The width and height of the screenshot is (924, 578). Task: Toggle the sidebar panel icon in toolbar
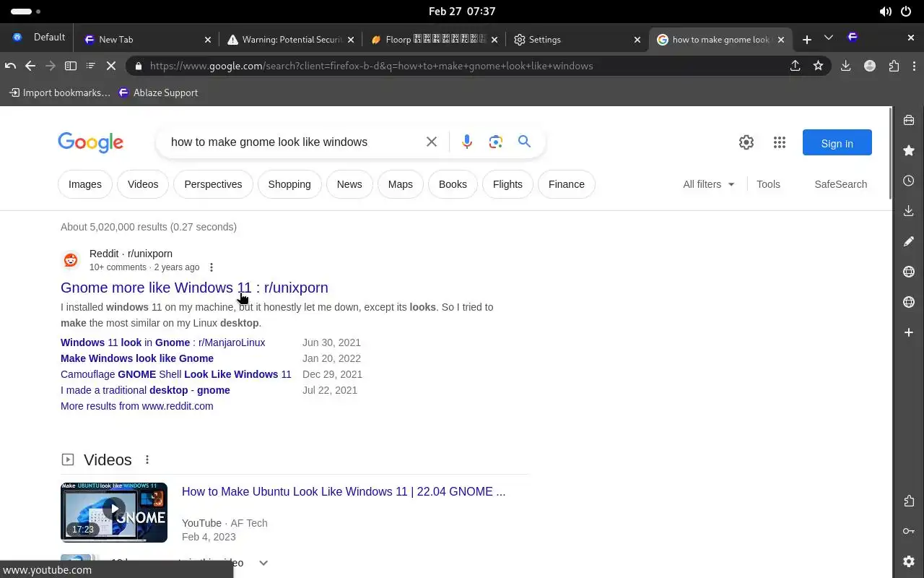71,66
